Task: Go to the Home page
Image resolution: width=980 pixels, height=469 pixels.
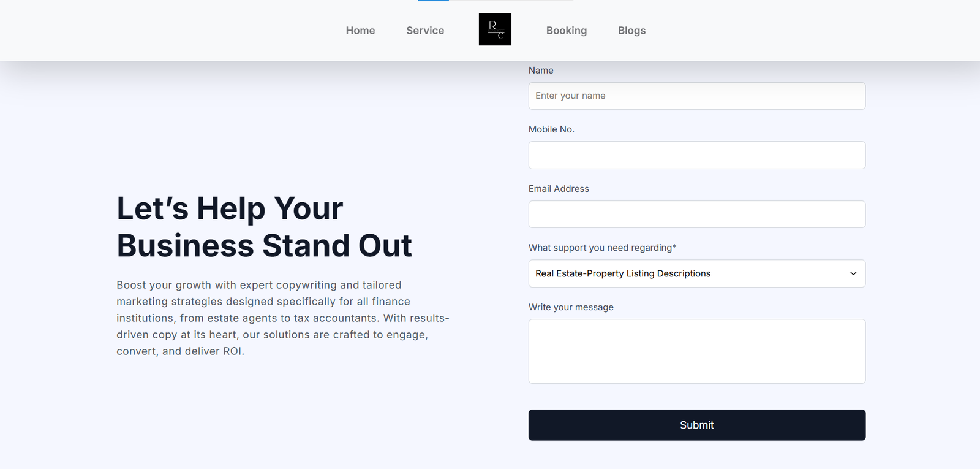Action: [360, 31]
